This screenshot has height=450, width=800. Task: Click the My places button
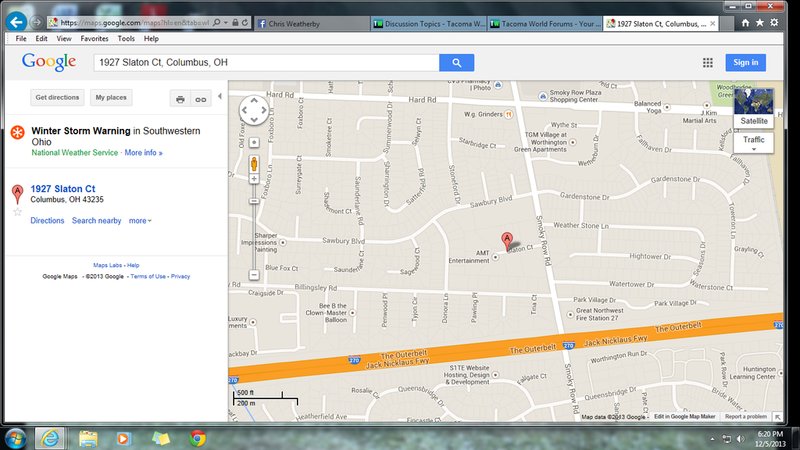click(x=111, y=97)
